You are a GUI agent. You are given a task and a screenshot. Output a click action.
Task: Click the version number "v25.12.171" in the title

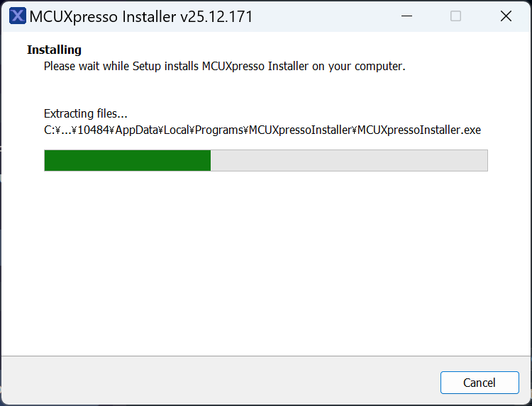[218, 16]
